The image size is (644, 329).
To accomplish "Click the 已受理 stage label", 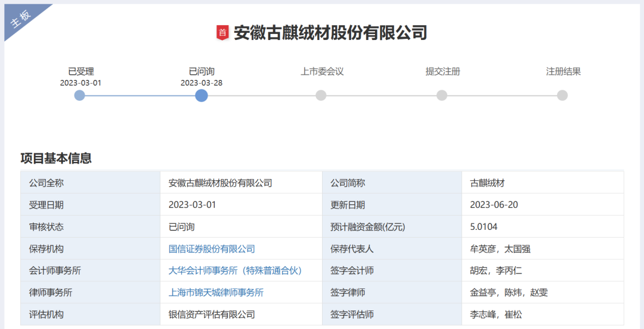I will coord(81,72).
